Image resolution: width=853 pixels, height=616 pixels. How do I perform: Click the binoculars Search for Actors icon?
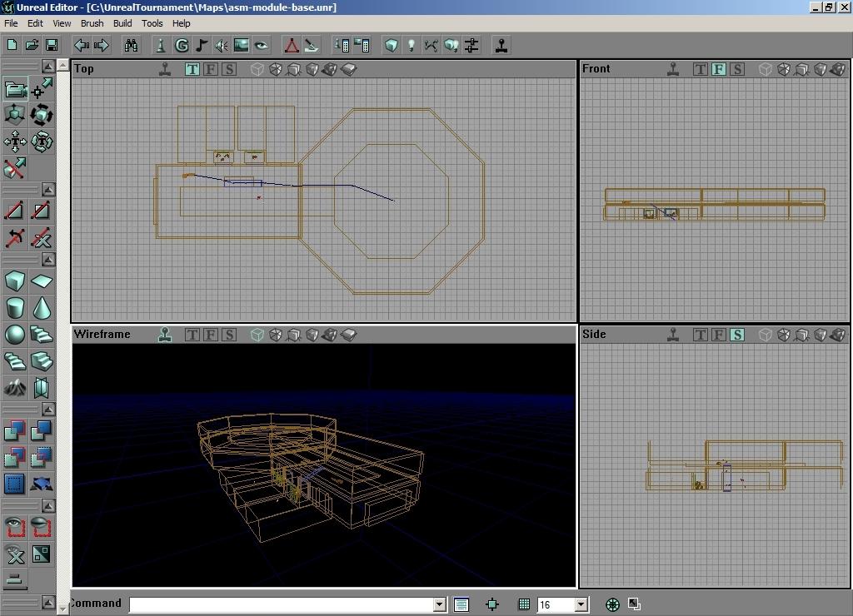131,45
